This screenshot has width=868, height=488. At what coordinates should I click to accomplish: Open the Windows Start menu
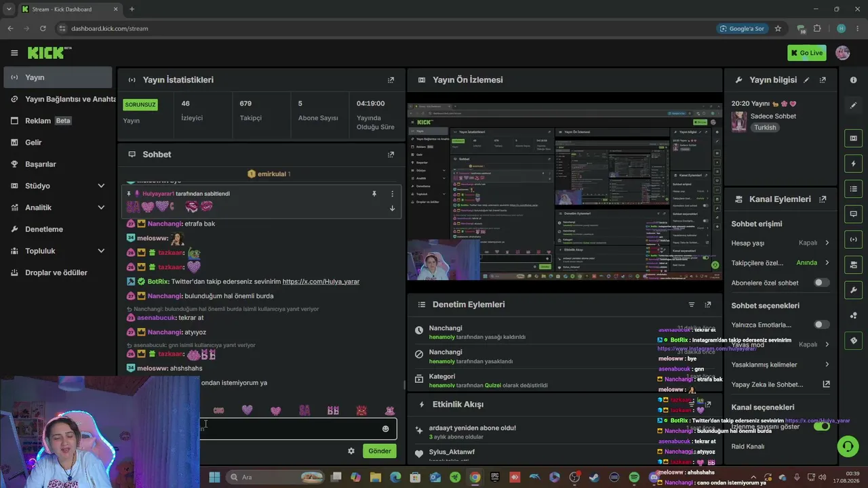(214, 477)
